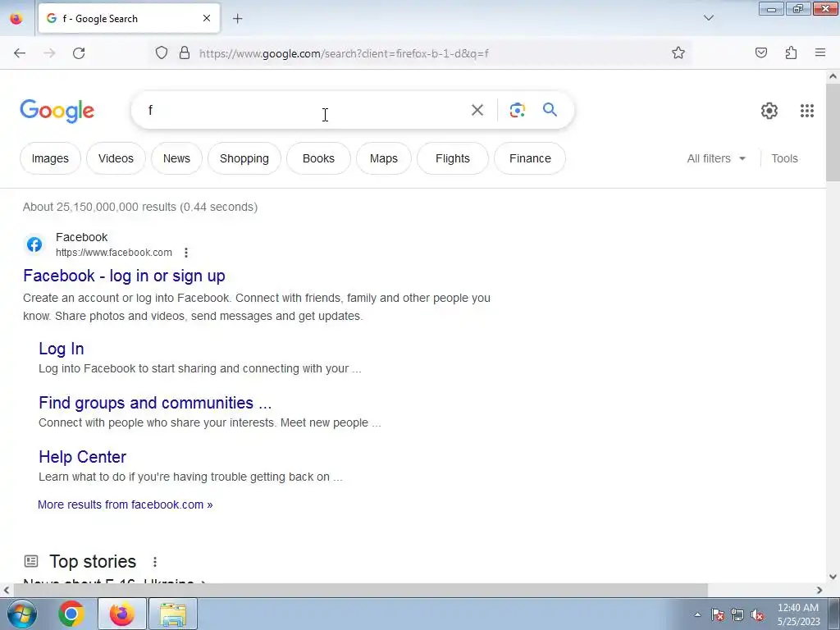Filter results by Books
The width and height of the screenshot is (840, 630).
pos(318,158)
